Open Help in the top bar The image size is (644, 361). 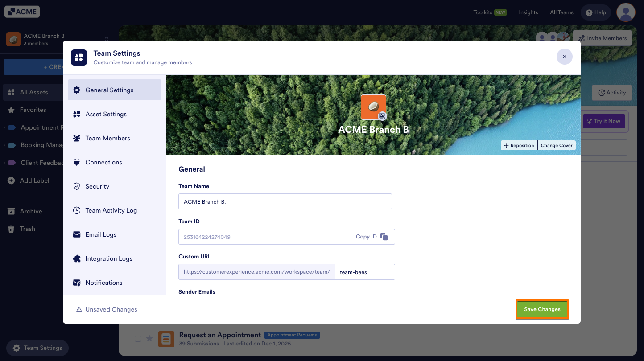click(x=596, y=12)
